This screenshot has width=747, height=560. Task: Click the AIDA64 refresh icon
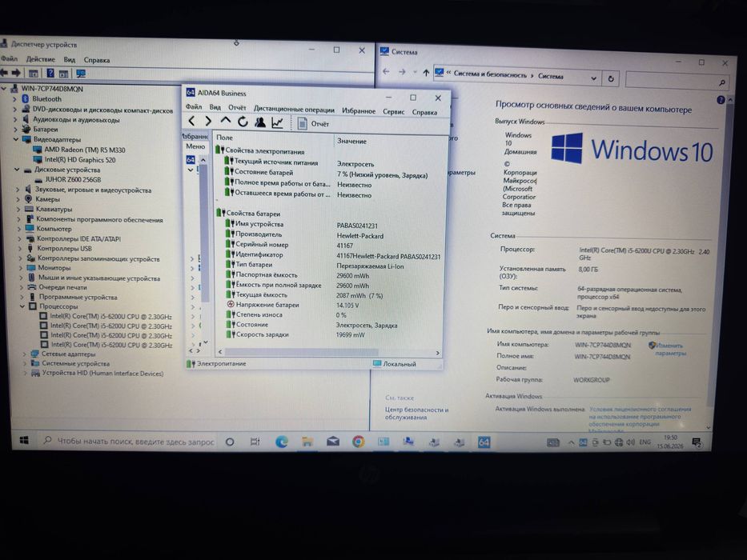[243, 122]
